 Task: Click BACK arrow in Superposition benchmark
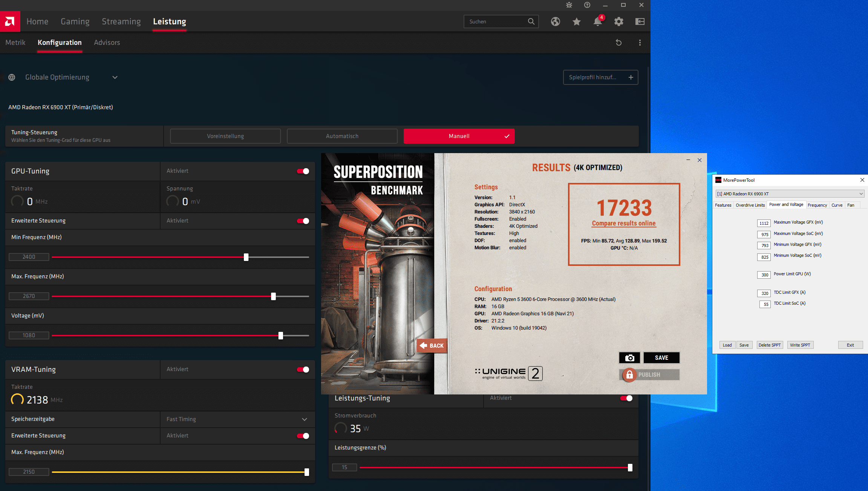(x=432, y=345)
